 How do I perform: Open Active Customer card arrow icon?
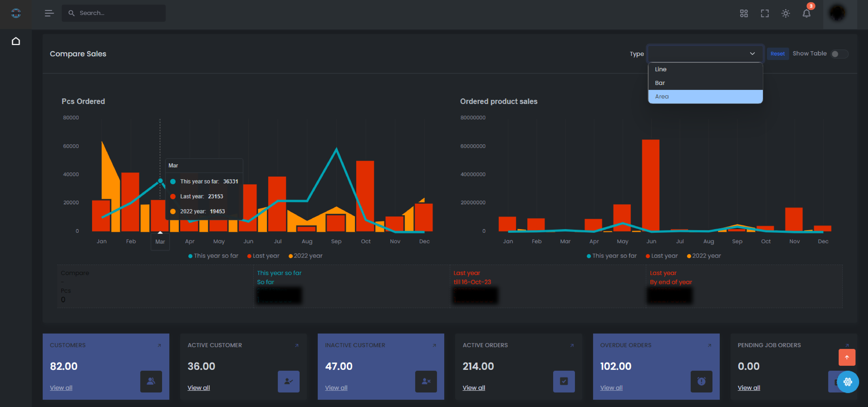(x=297, y=345)
